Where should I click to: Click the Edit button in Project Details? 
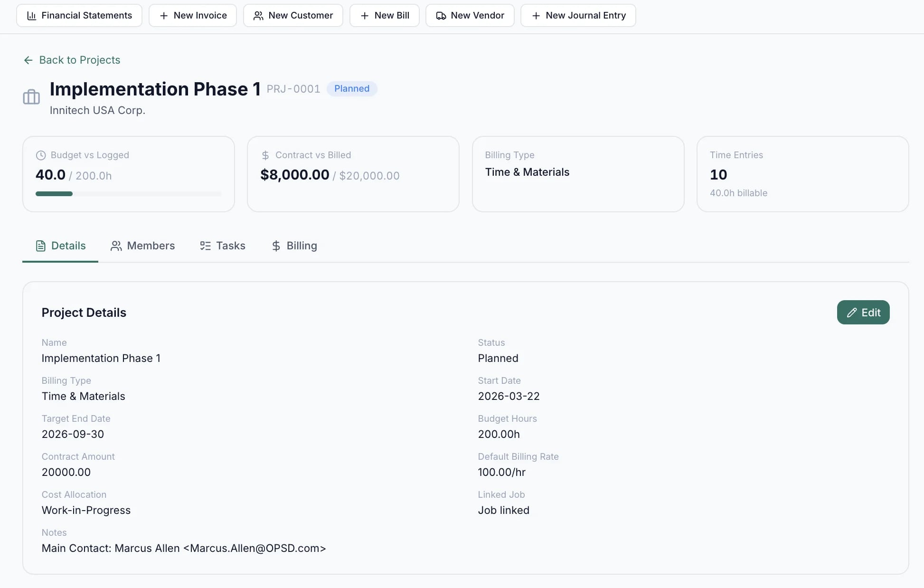tap(863, 313)
